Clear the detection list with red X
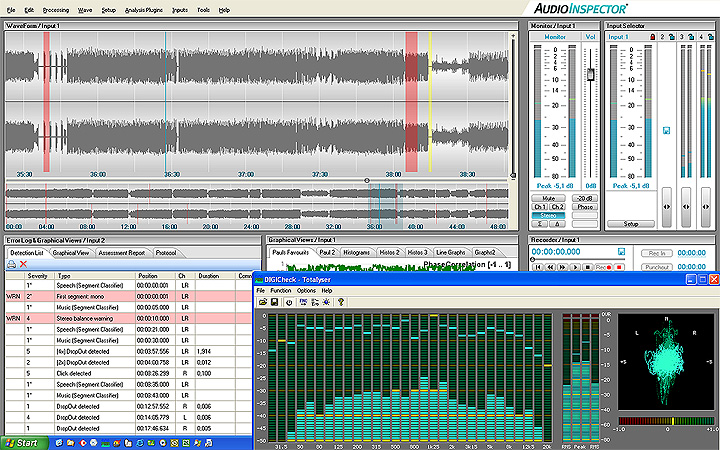This screenshot has width=720, height=450. pos(23,264)
